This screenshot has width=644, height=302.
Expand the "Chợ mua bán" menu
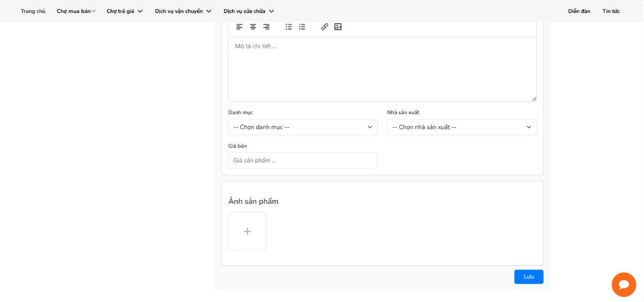pos(76,11)
